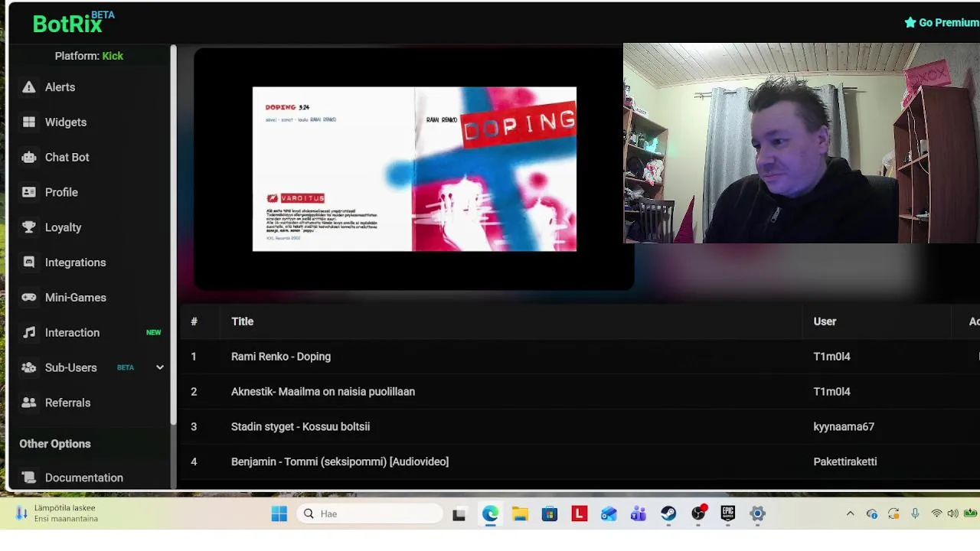Click the Doping video player thumbnail

click(414, 169)
